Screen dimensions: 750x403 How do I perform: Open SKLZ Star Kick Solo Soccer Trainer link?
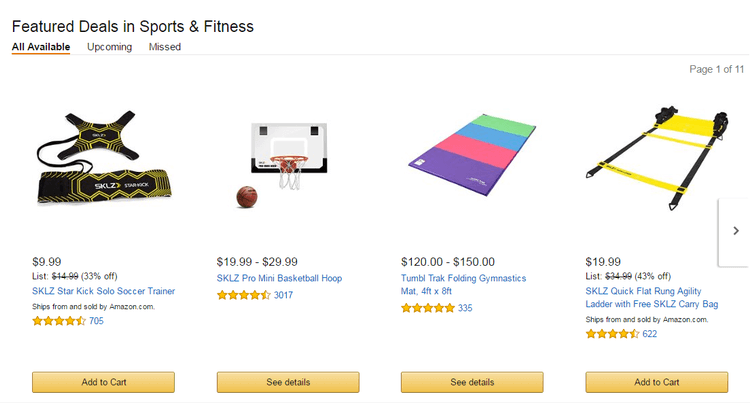[104, 292]
